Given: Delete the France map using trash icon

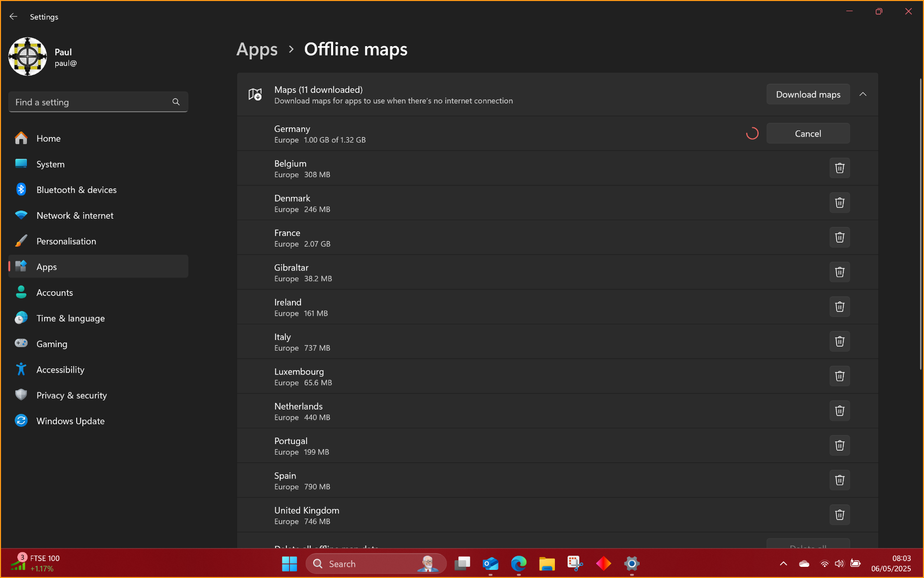Looking at the screenshot, I should click(x=839, y=237).
